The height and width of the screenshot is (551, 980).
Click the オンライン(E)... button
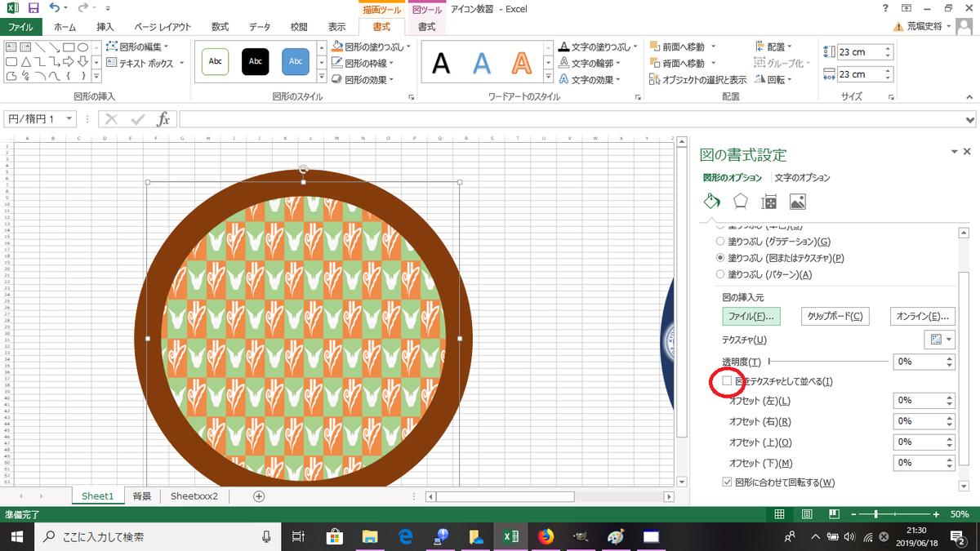pyautogui.click(x=922, y=316)
